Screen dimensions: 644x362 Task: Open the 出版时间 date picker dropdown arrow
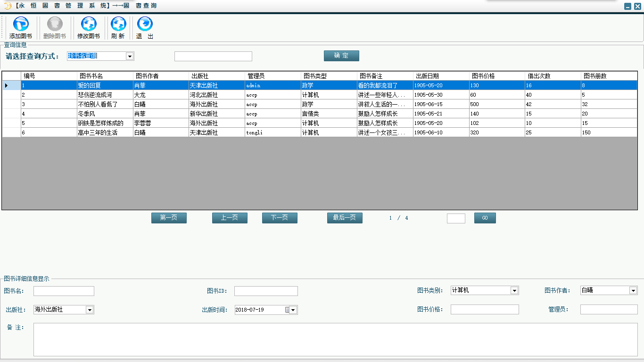click(x=293, y=310)
